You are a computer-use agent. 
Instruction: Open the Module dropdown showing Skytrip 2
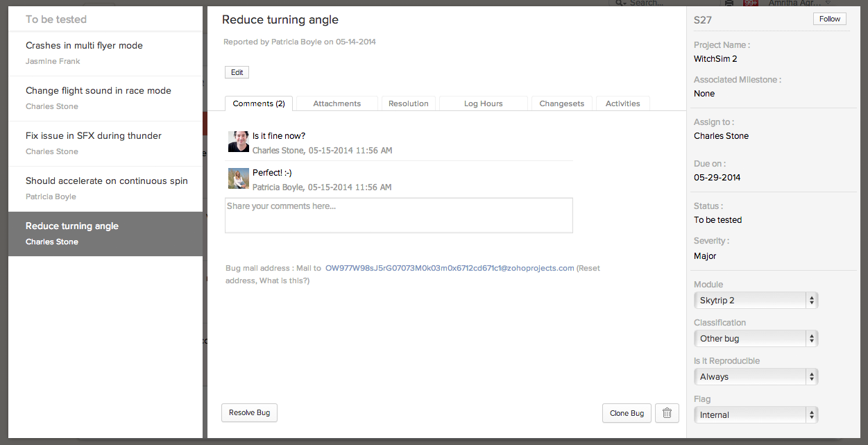pos(756,300)
